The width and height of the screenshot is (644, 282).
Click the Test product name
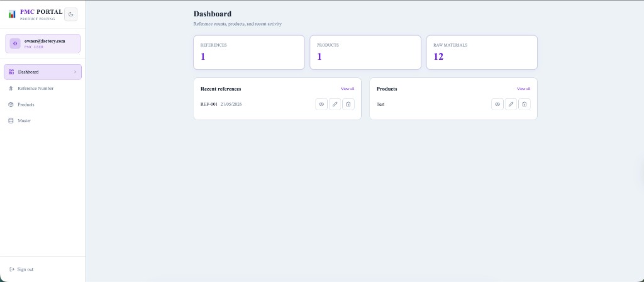pos(380,104)
